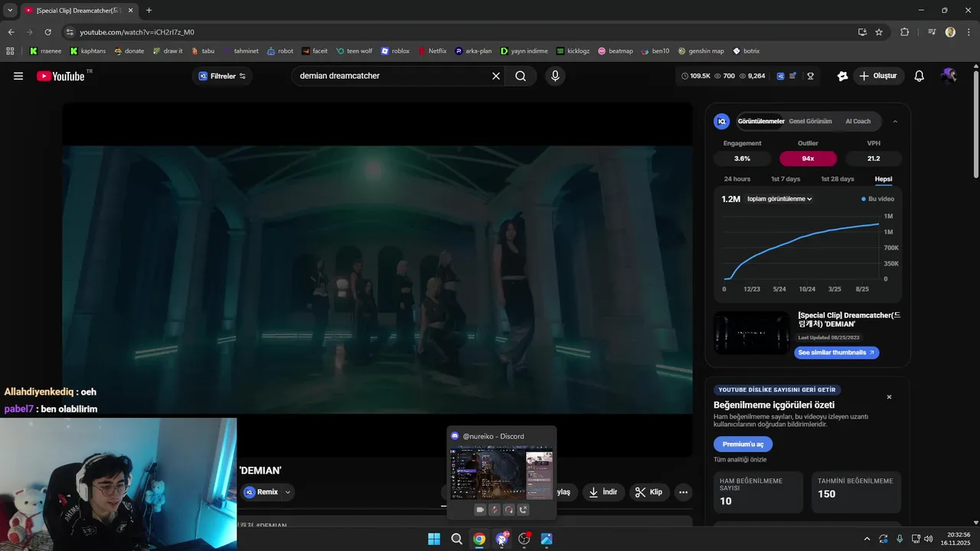Open a new Chrome tab
Image resolution: width=980 pixels, height=551 pixels.
[x=149, y=10]
